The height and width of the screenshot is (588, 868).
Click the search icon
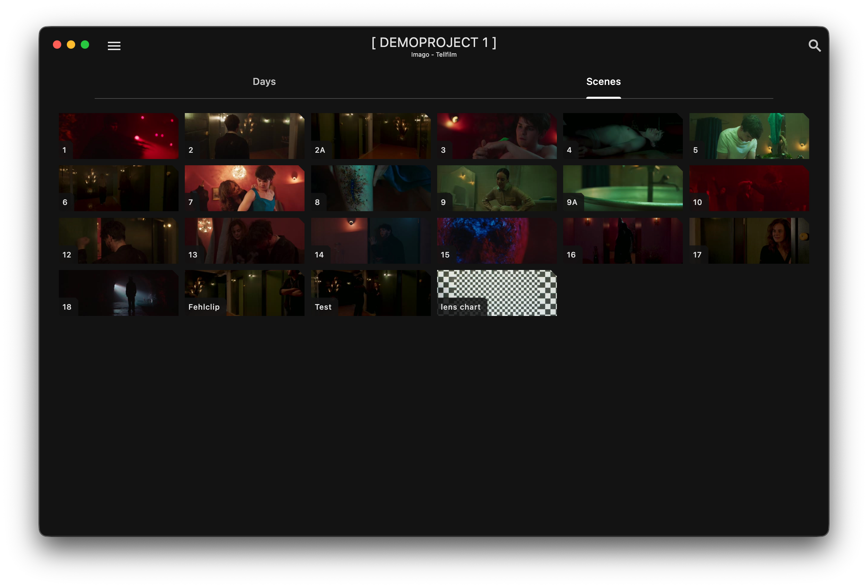(814, 46)
